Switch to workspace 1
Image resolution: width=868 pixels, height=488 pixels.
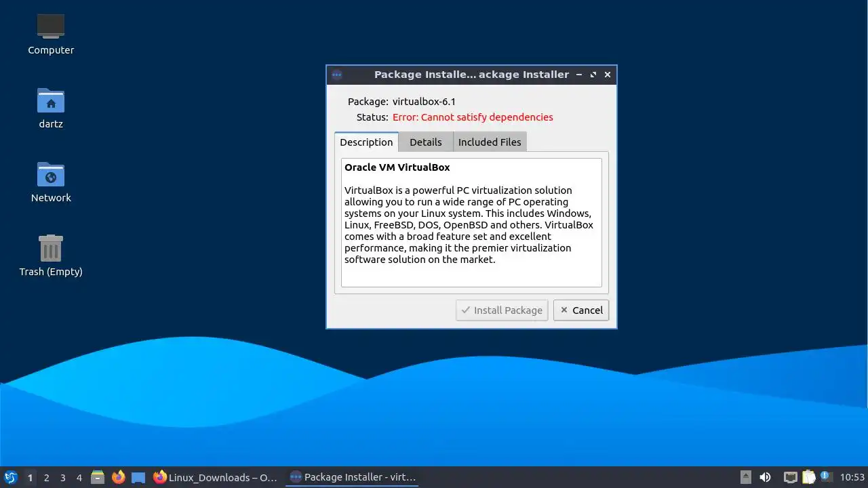(30, 477)
